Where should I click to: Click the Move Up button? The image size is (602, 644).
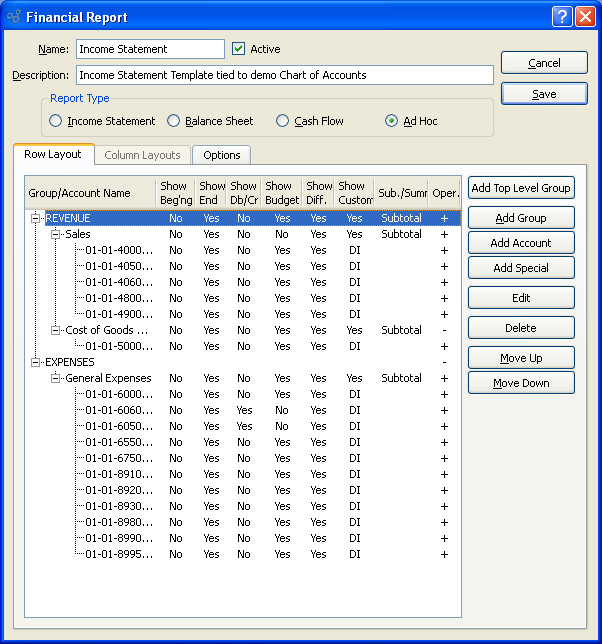[x=521, y=358]
